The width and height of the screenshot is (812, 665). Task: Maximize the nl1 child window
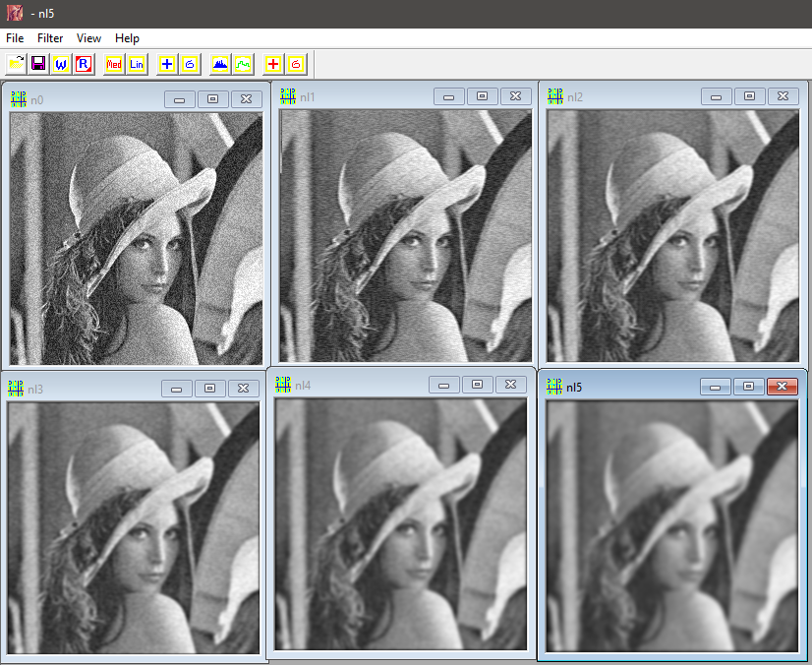coord(482,96)
